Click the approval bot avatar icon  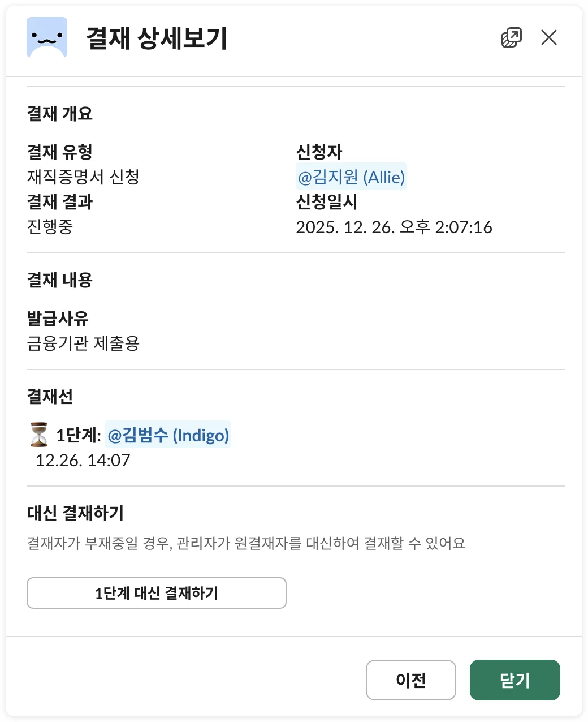[x=47, y=38]
